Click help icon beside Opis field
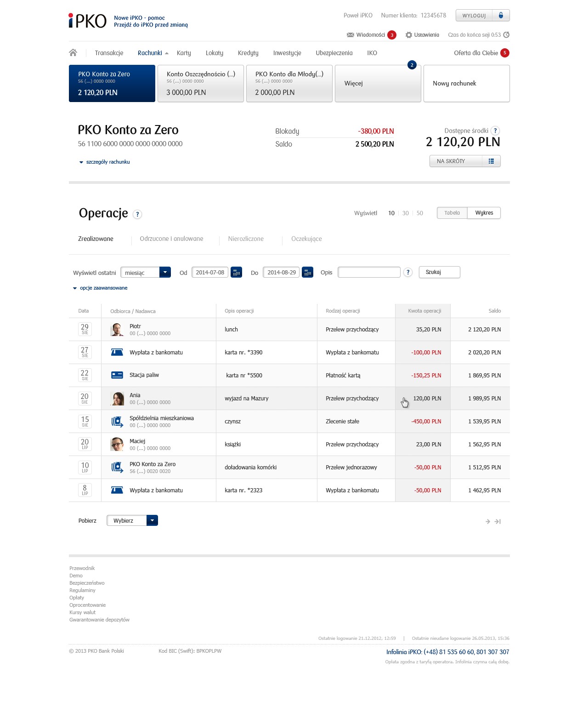 click(408, 273)
